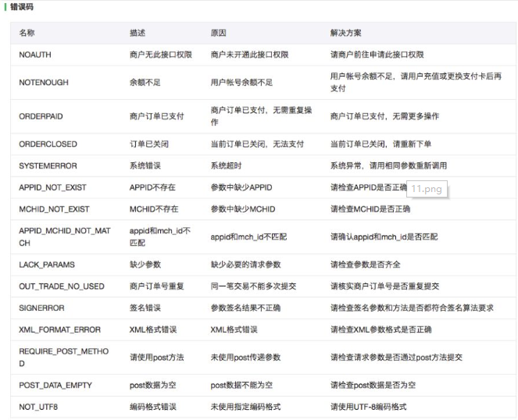518x420 pixels.
Task: Click reason 同一笔交易不能多次提交
Action: pos(254,287)
